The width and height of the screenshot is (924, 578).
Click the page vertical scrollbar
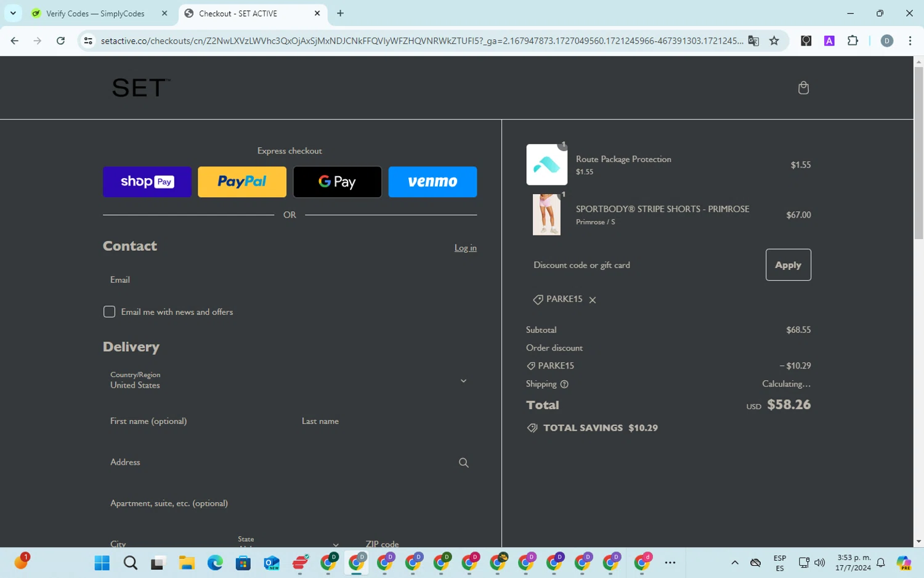point(918,153)
